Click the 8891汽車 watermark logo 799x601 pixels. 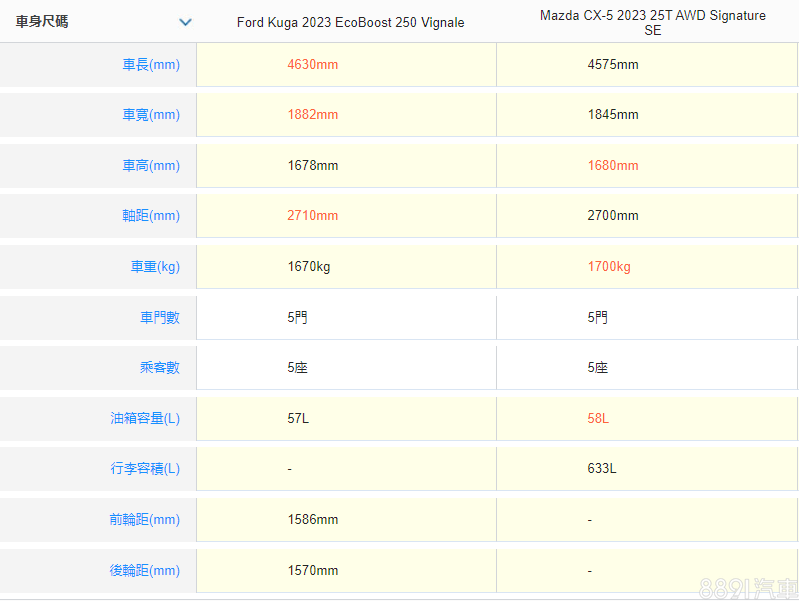pos(748,586)
